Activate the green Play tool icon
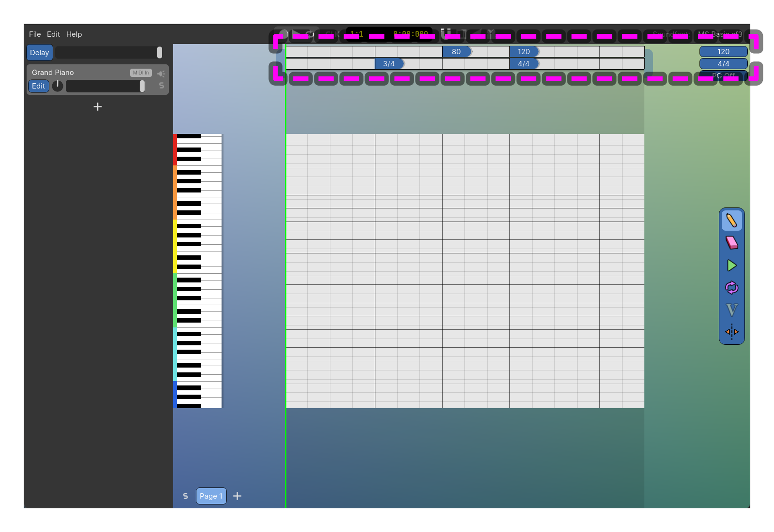 [x=731, y=266]
